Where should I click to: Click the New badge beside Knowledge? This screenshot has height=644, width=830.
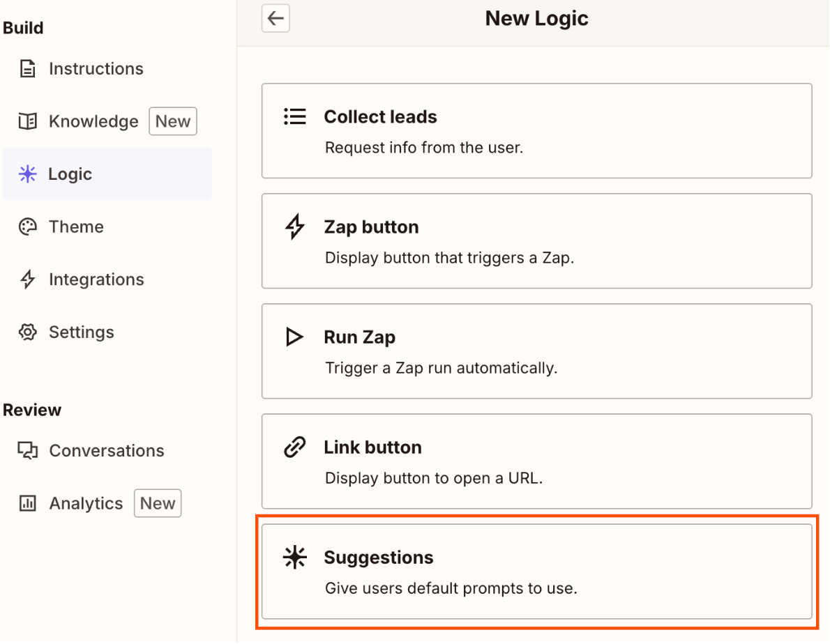173,122
